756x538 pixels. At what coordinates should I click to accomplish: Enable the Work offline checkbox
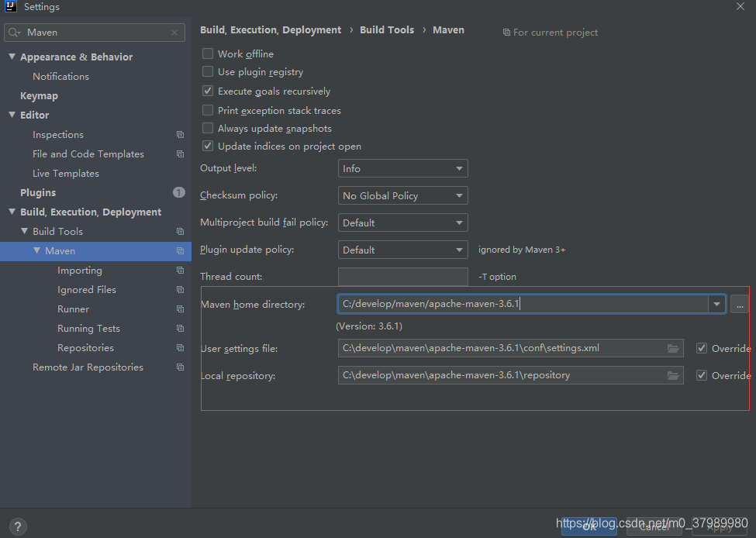click(x=208, y=53)
